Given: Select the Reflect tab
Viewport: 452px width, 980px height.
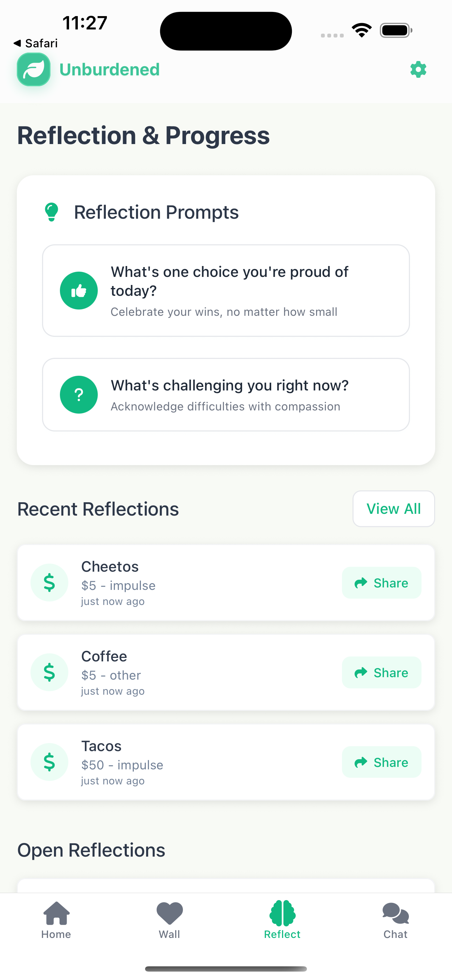Looking at the screenshot, I should tap(282, 921).
